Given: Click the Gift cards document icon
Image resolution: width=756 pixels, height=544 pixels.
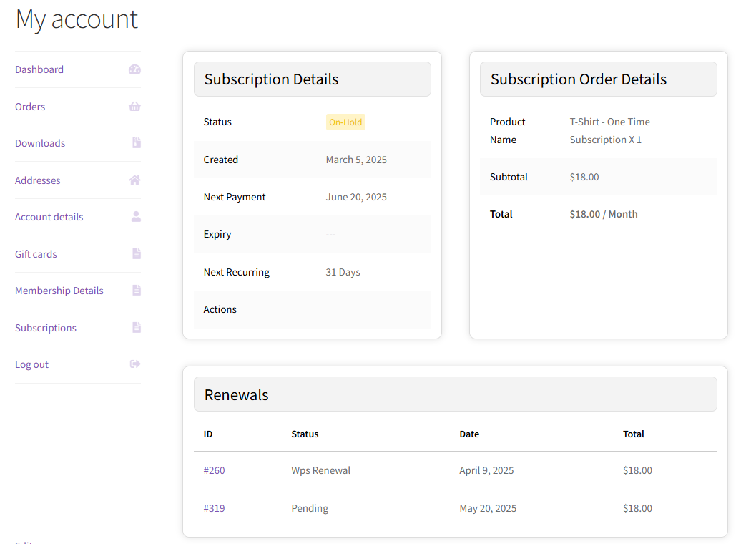Looking at the screenshot, I should [x=137, y=254].
